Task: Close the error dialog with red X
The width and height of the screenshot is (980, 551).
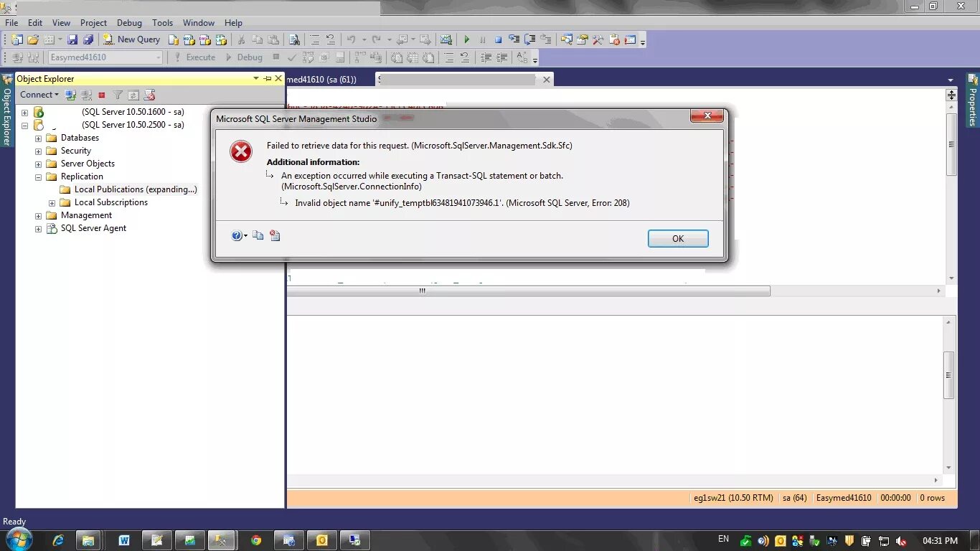Action: (x=706, y=116)
